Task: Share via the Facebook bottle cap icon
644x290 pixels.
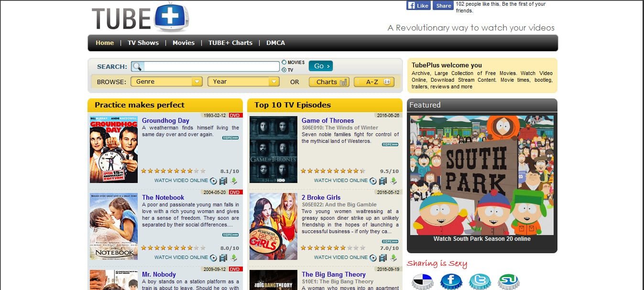Action: pos(451,281)
